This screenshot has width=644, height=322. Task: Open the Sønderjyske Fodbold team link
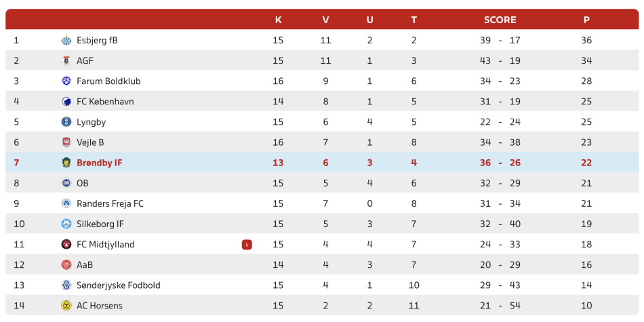pyautogui.click(x=119, y=285)
